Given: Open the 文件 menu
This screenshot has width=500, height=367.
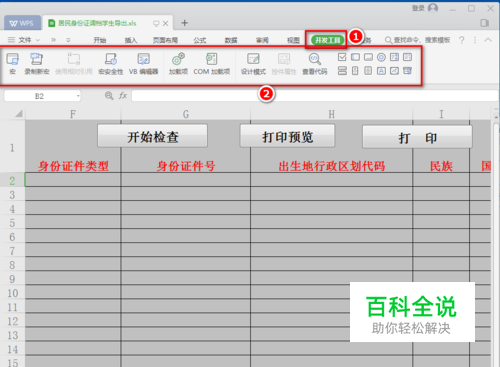Looking at the screenshot, I should (24, 40).
